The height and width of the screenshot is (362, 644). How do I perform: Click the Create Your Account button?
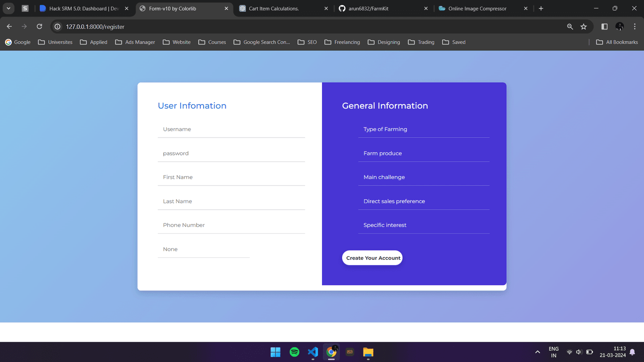pos(372,258)
